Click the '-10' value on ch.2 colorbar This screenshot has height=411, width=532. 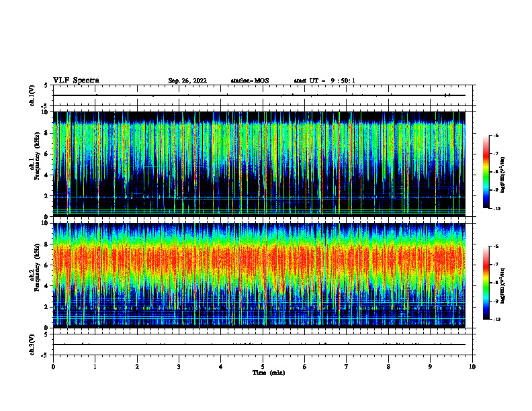pyautogui.click(x=497, y=320)
